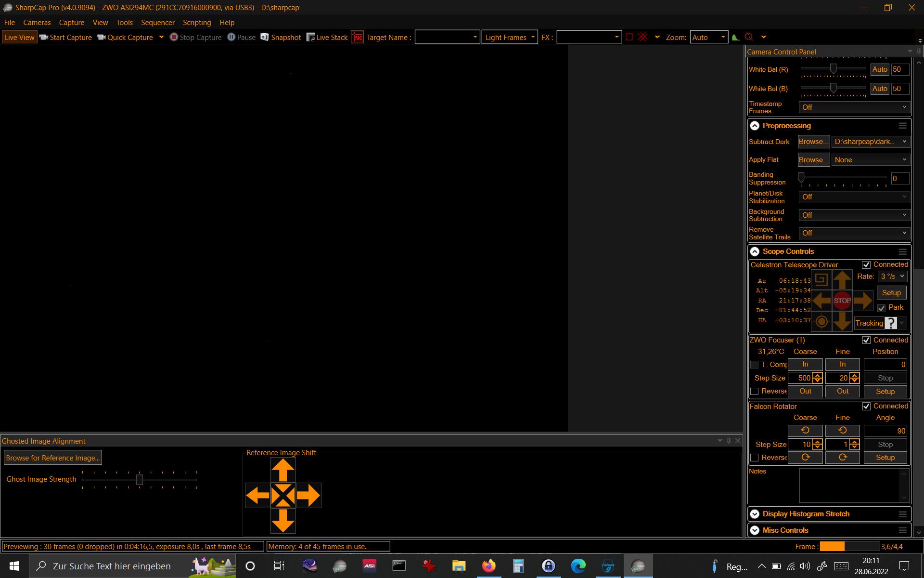Image resolution: width=924 pixels, height=578 pixels.
Task: Open the telescope Rate dropdown
Action: (893, 276)
